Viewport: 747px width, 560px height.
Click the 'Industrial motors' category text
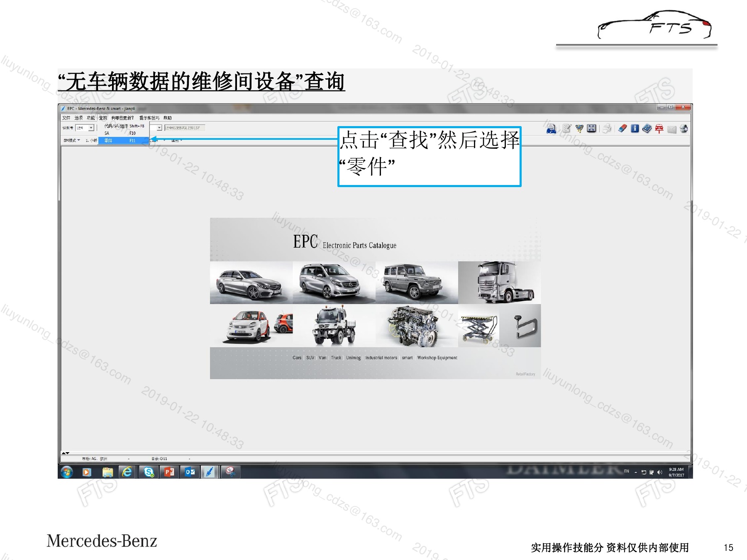(x=381, y=358)
